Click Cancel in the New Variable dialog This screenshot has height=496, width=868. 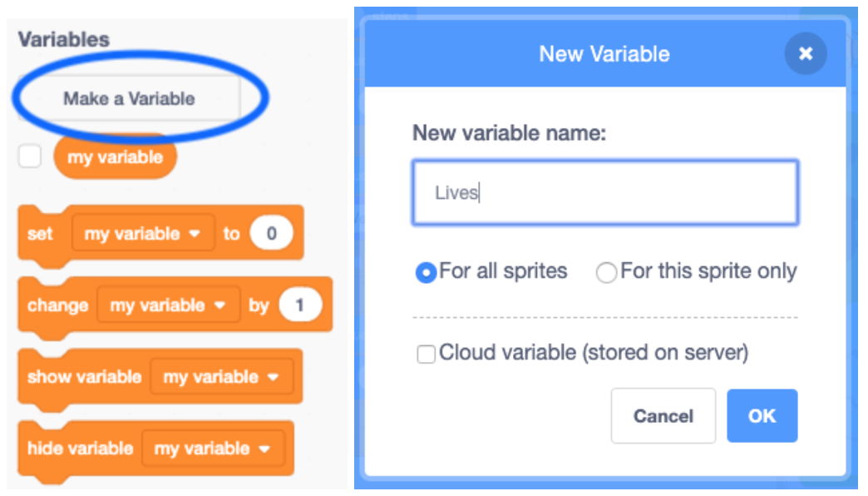tap(663, 415)
